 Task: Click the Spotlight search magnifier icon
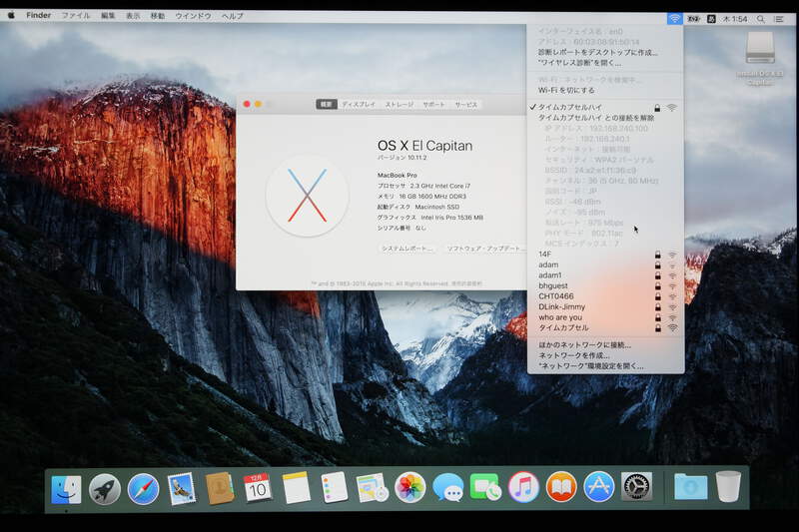pos(759,18)
